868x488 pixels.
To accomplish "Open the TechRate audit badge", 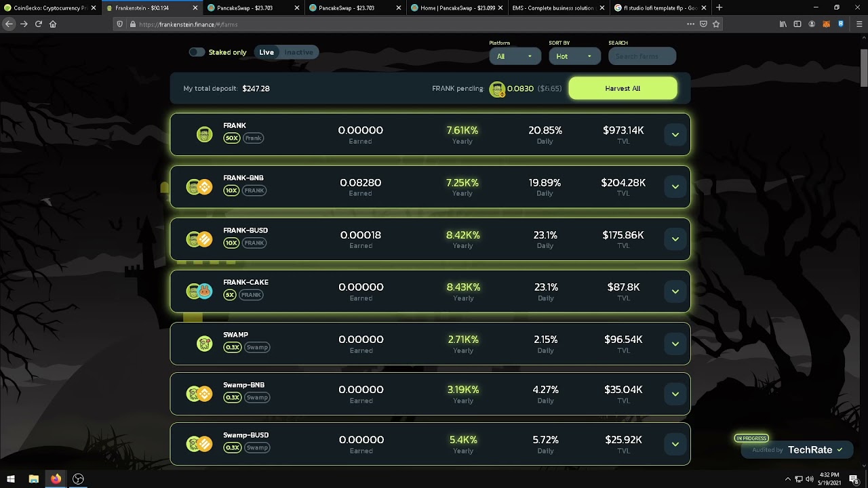I will [797, 449].
